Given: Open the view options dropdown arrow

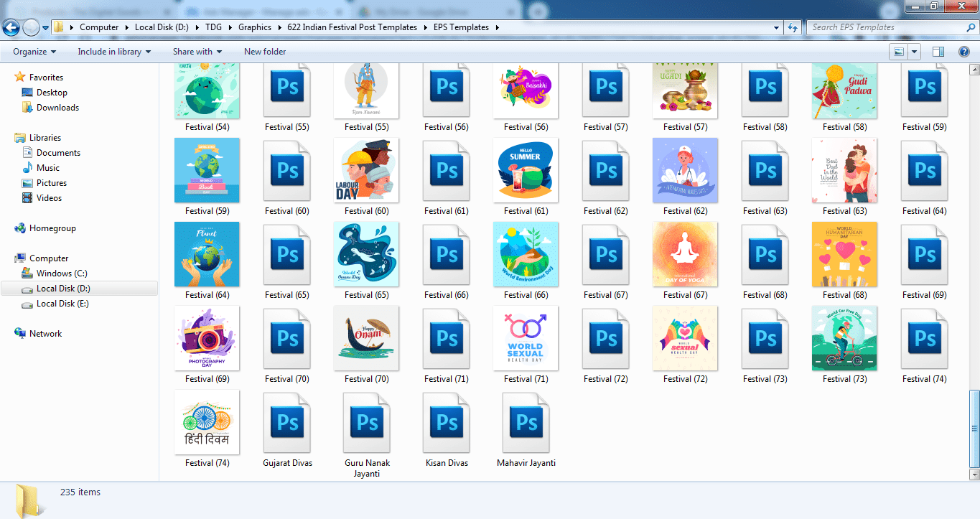Looking at the screenshot, I should pyautogui.click(x=914, y=52).
